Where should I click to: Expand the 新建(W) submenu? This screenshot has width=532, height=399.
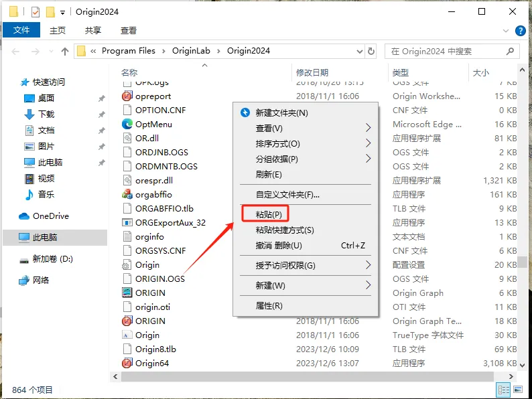tap(306, 285)
